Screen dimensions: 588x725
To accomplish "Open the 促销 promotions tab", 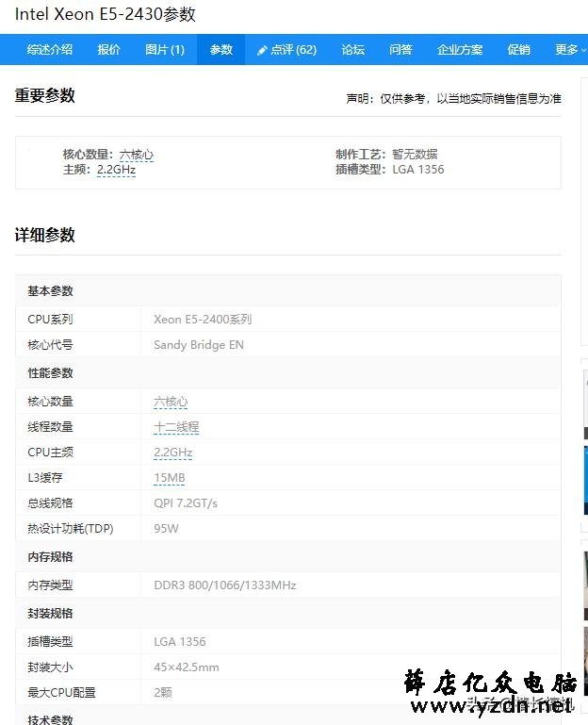I will pyautogui.click(x=518, y=49).
